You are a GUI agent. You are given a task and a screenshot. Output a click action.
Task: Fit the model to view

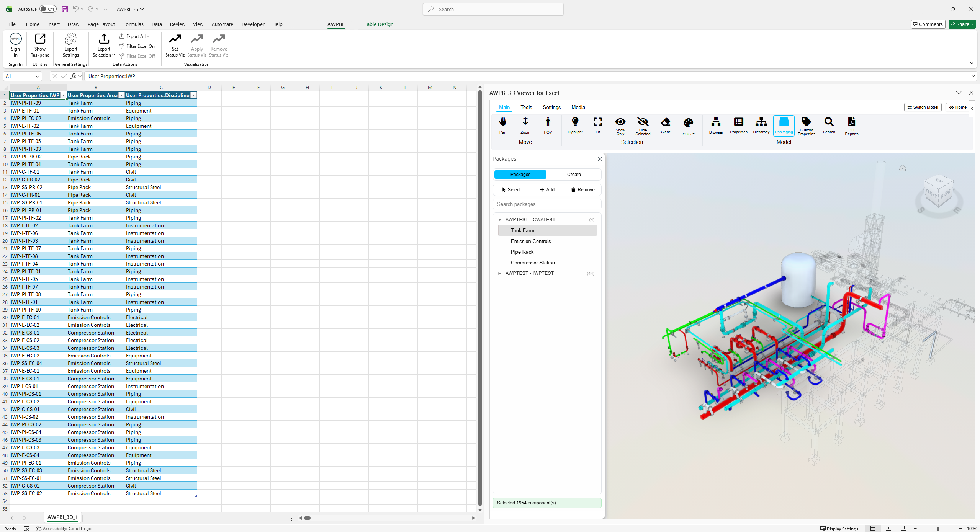(597, 126)
